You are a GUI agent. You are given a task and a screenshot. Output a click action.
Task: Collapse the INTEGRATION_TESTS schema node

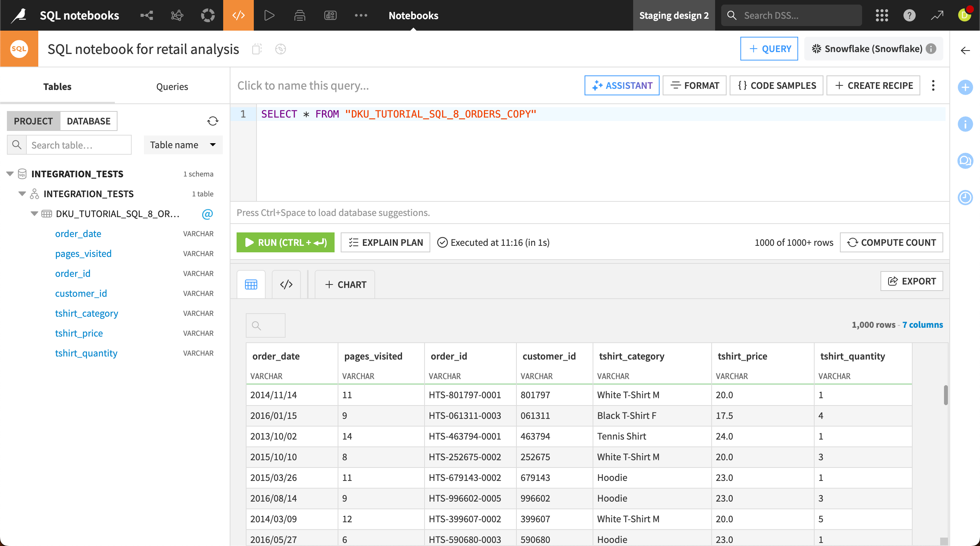click(22, 193)
